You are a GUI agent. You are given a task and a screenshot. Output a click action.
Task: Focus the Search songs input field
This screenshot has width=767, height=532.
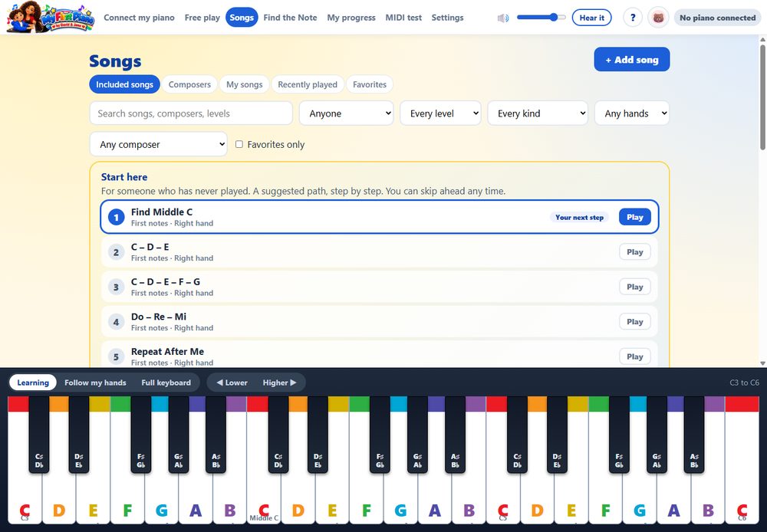click(191, 113)
